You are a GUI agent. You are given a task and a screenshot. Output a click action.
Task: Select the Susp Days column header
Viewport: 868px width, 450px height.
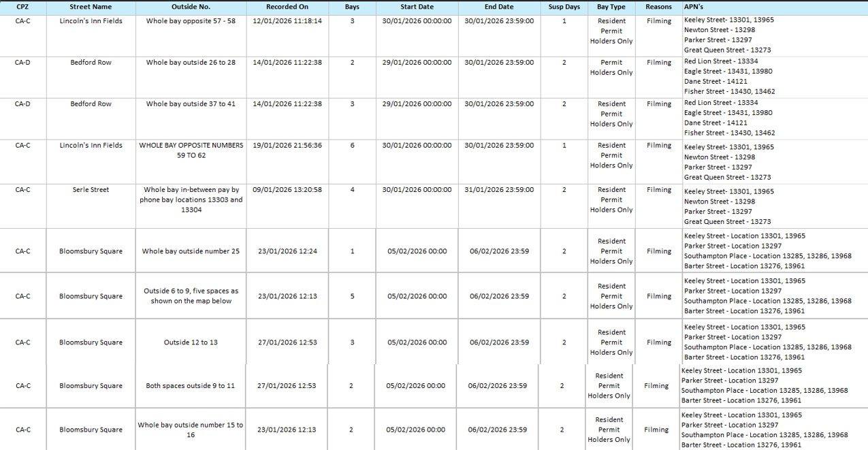tap(564, 7)
